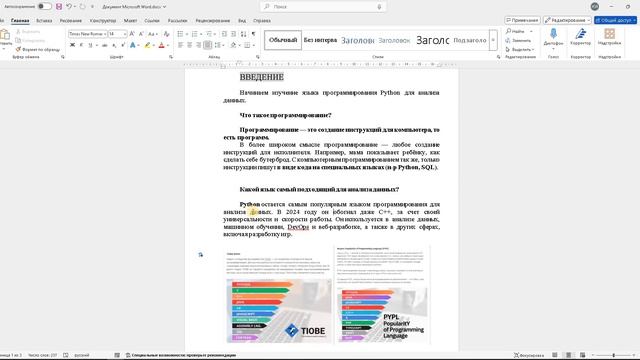Select the Обычный style
This screenshot has width=640, height=360.
tap(283, 40)
